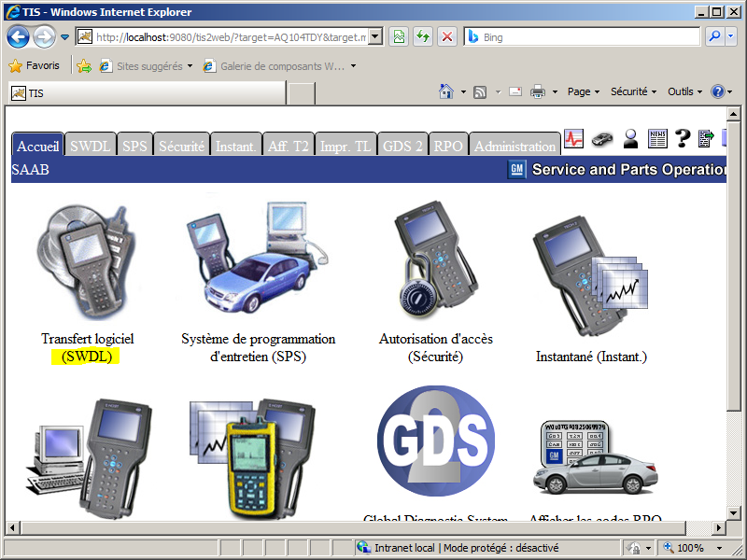Image resolution: width=747 pixels, height=560 pixels.
Task: Open the Favoris star button
Action: tap(34, 65)
